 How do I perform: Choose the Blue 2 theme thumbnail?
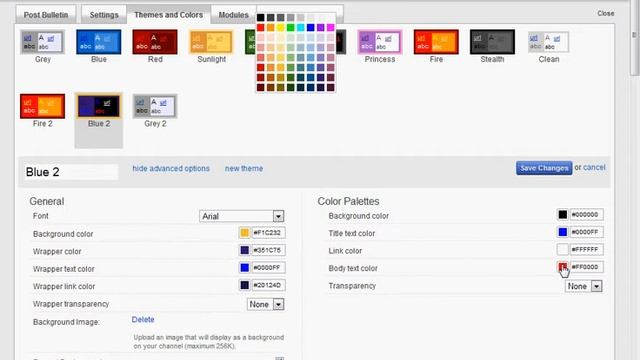click(99, 106)
